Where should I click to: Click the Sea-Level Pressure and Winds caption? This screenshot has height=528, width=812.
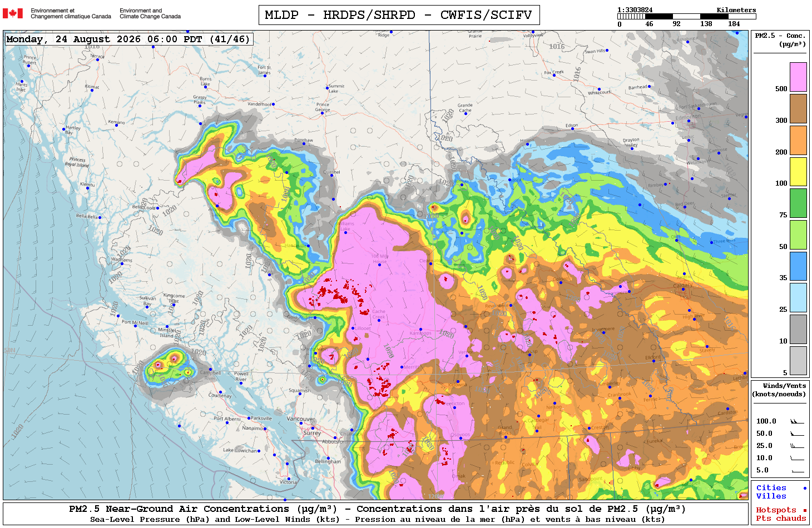point(377,519)
